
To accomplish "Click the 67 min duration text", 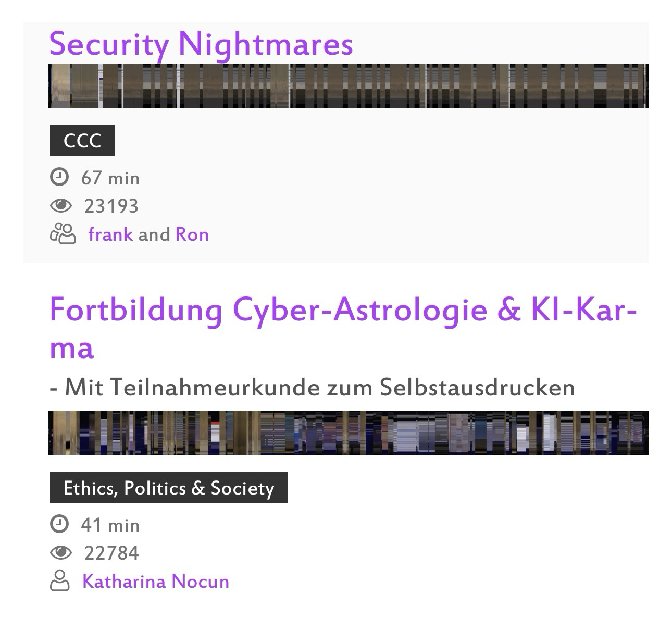I will coord(110,178).
